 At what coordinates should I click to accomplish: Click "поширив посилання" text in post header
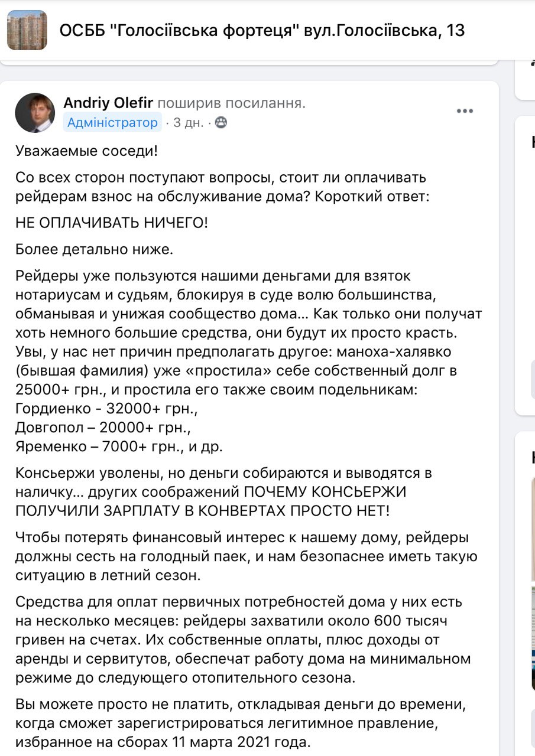[x=232, y=103]
